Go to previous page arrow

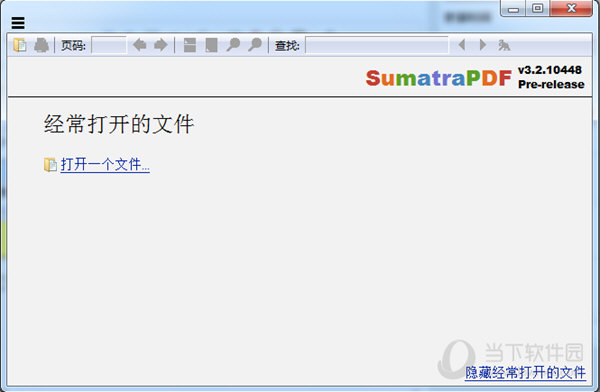point(140,45)
